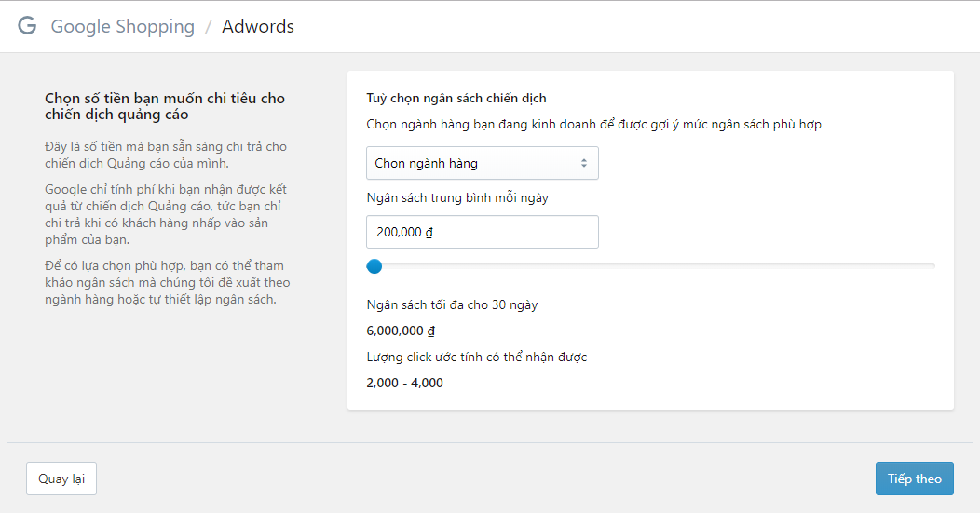Screen dimensions: 980x513
Task: Click the "Lượng click ước tính" label
Action: [x=477, y=357]
